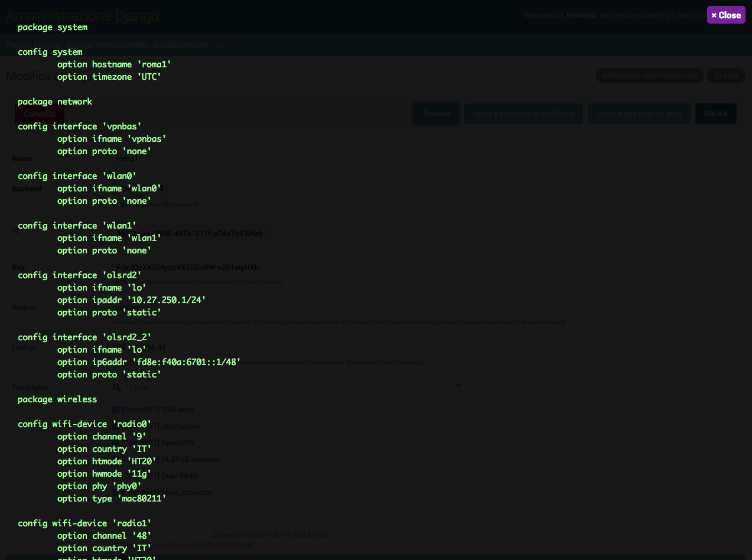Close the configuration preview overlay

(726, 15)
